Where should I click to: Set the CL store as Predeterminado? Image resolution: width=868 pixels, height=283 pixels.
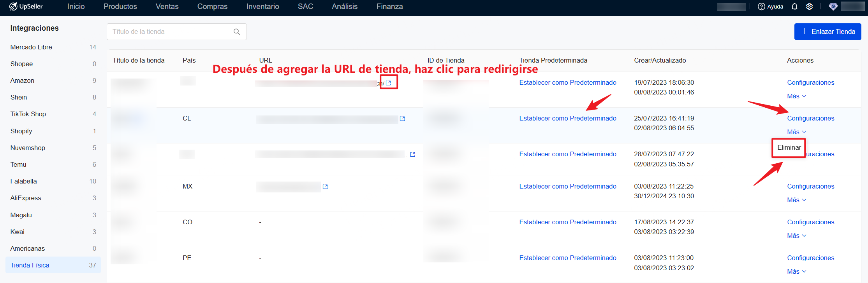(567, 119)
